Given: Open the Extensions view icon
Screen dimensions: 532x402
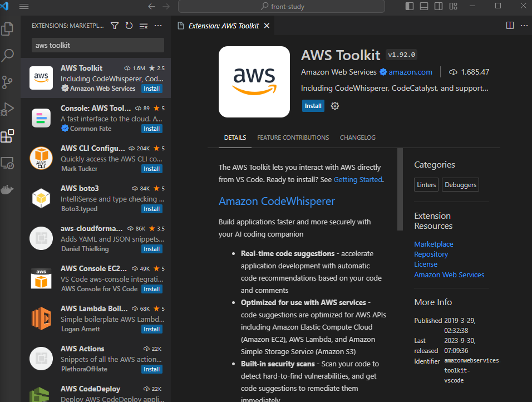Looking at the screenshot, I should click(7, 136).
